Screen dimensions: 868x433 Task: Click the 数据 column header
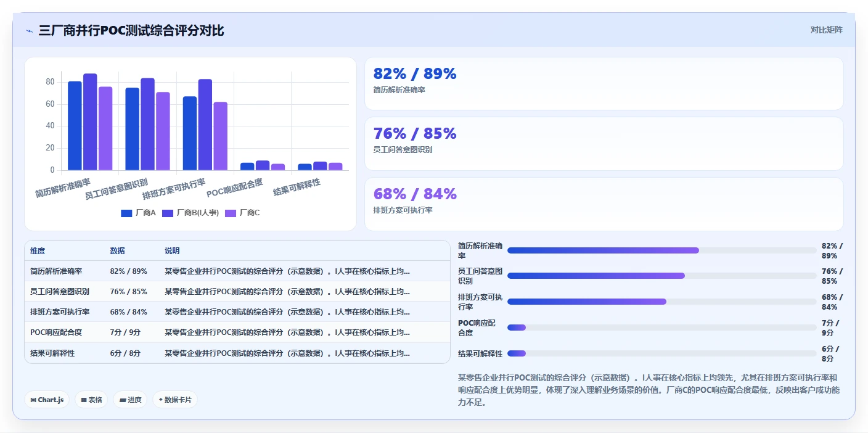pos(118,251)
